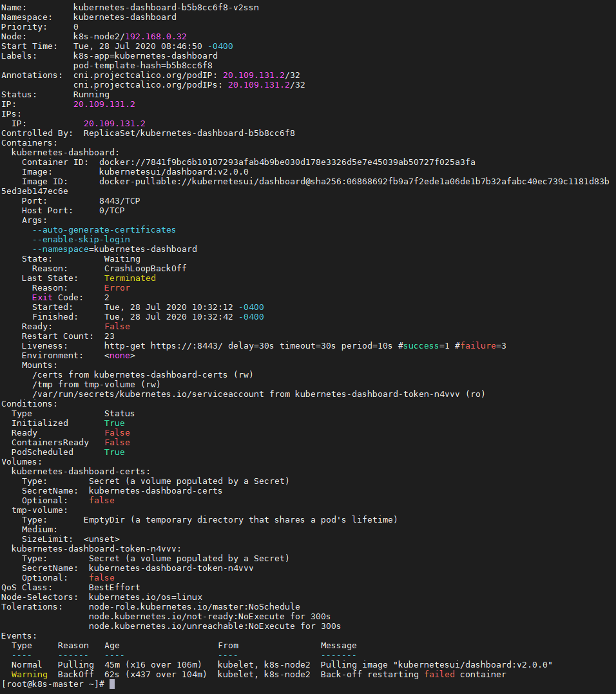
Task: Click the /tmp from tmp-volume mount line
Action: (96, 385)
